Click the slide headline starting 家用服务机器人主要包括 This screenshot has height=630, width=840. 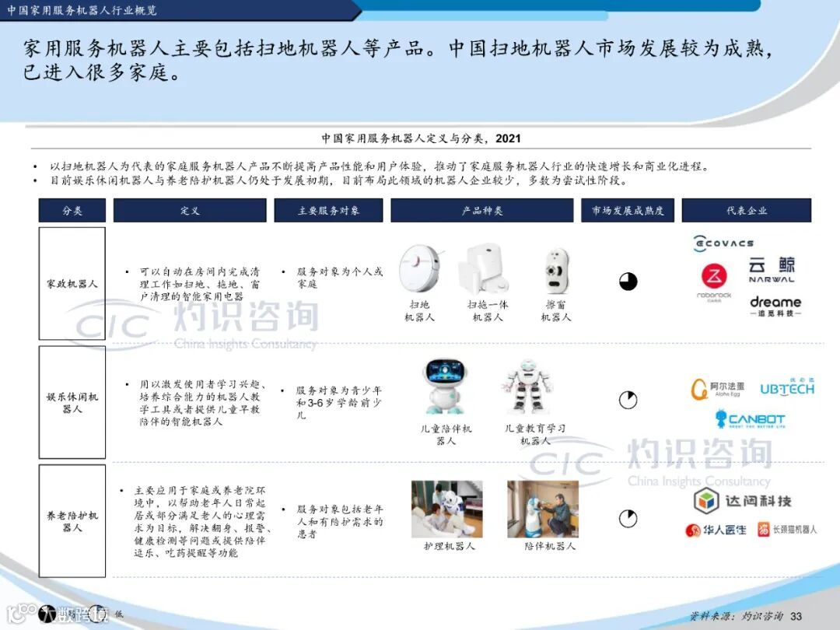click(x=398, y=59)
